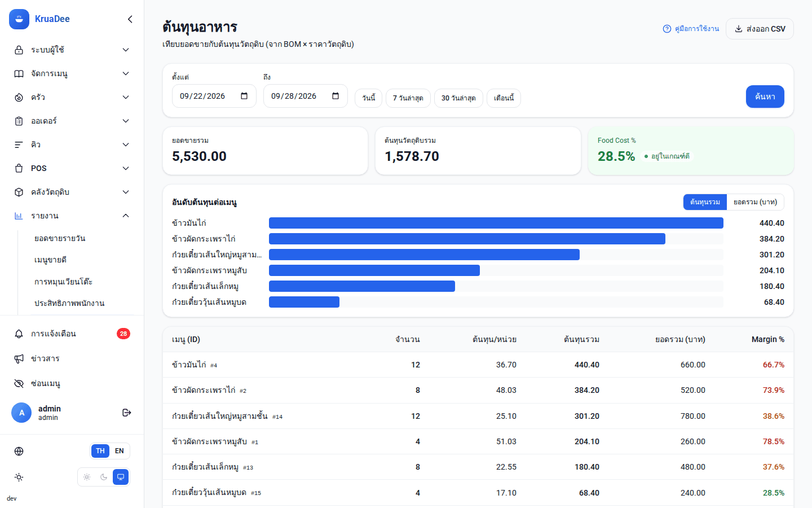The height and width of the screenshot is (508, 812).
Task: Select the dark theme moon button
Action: (x=104, y=477)
